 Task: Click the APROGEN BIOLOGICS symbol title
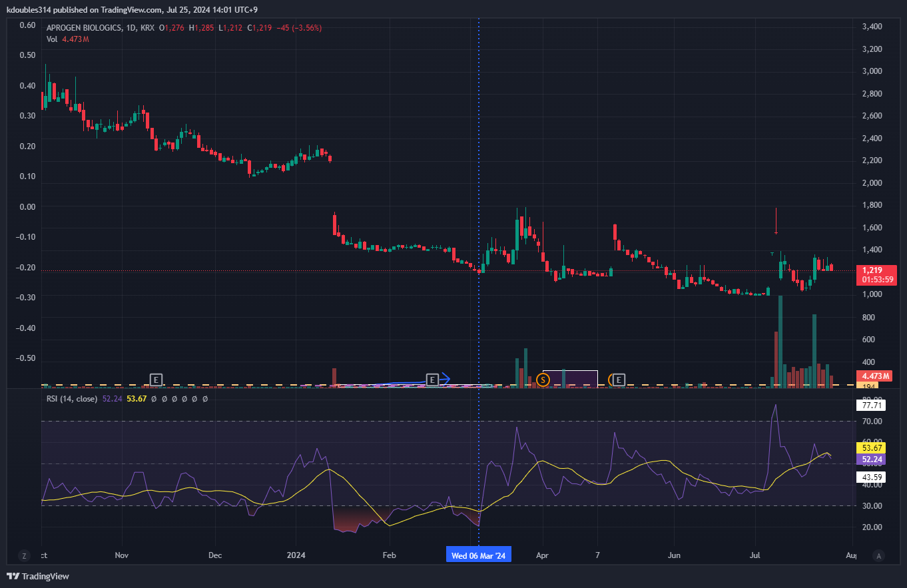(x=84, y=28)
